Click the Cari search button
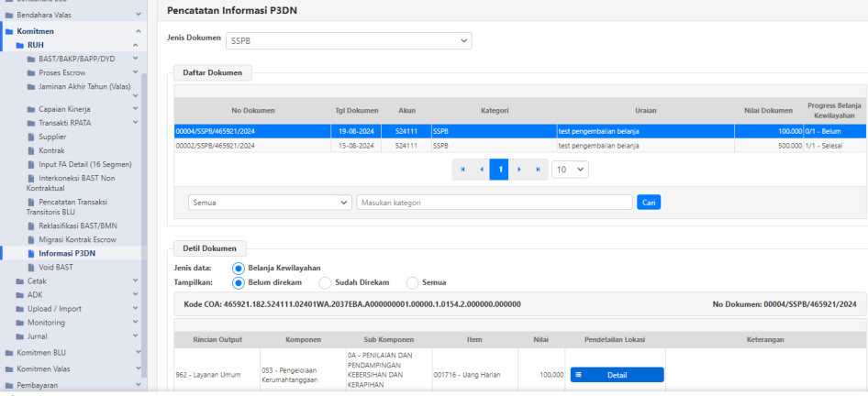This screenshot has height=396, width=868. click(649, 202)
